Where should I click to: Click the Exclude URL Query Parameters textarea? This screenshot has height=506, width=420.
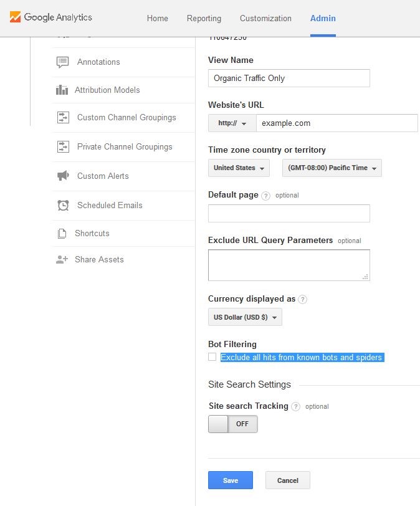(x=289, y=265)
